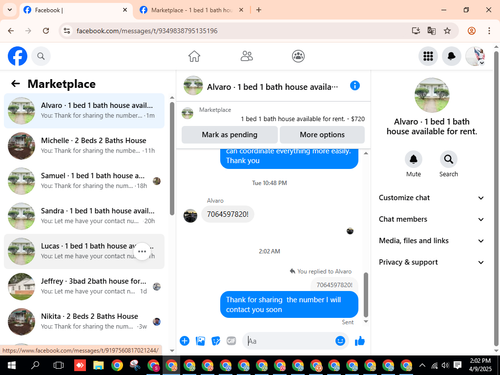Open the Groups icon in top nav
500x375 pixels.
[x=298, y=56]
